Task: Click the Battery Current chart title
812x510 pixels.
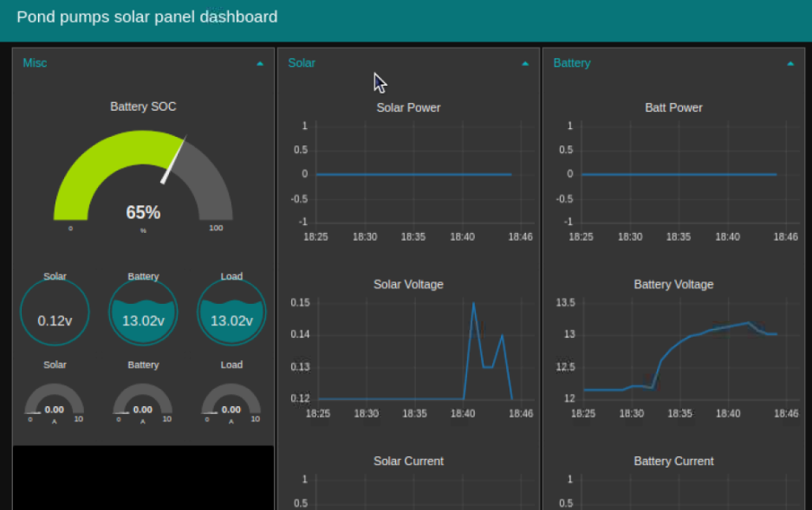Action: 673,461
